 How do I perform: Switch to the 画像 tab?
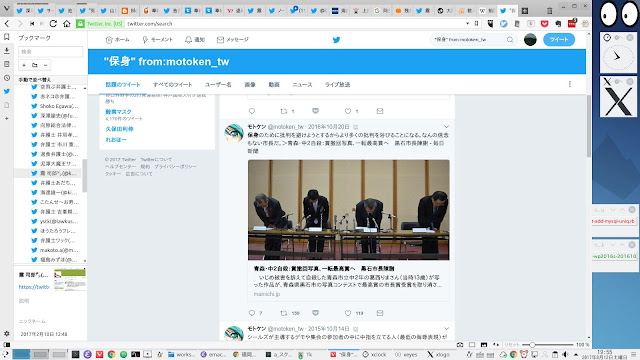(250, 84)
